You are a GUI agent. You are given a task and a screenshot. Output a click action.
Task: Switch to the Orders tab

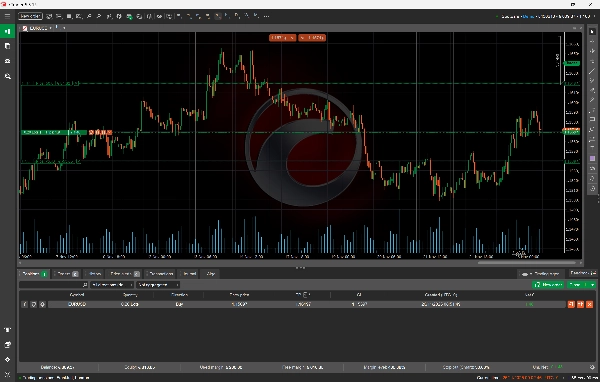click(67, 274)
